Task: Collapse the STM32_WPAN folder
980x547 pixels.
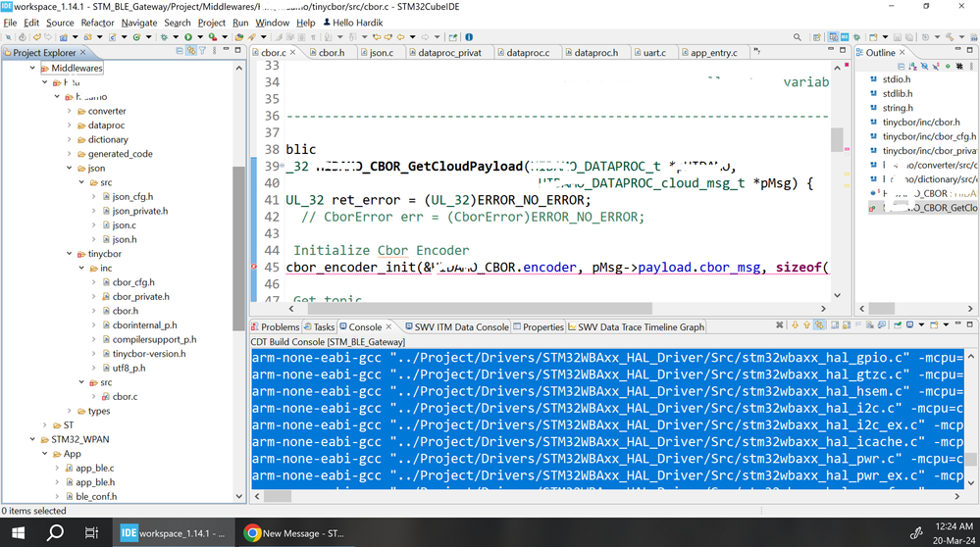Action: 32,439
